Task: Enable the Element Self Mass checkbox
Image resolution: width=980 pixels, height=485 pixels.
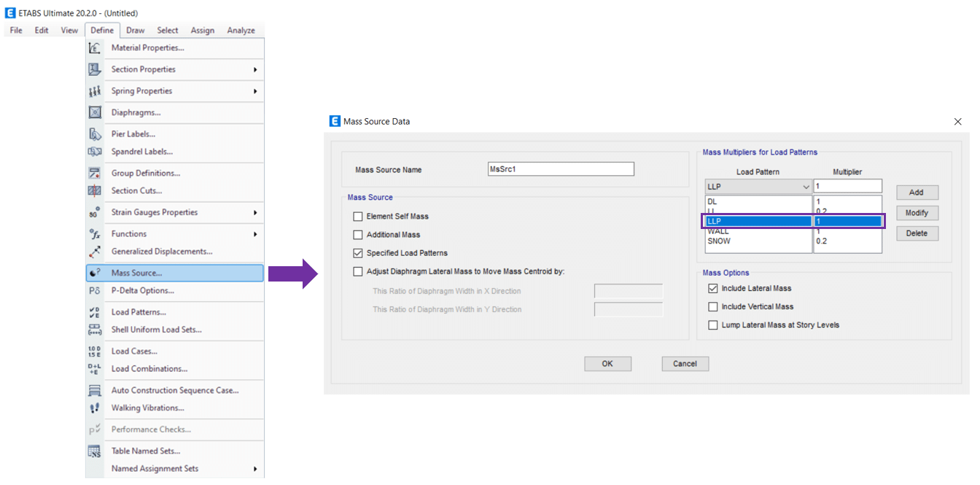Action: [358, 217]
